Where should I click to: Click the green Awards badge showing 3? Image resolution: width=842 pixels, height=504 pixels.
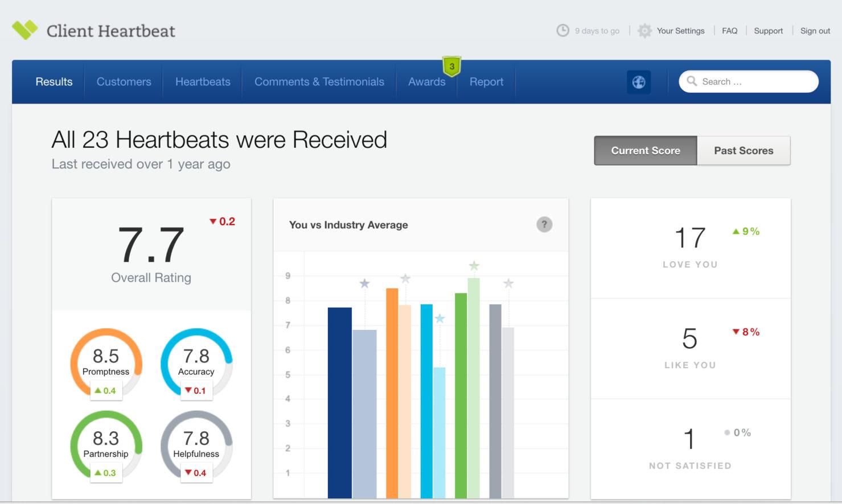coord(451,67)
